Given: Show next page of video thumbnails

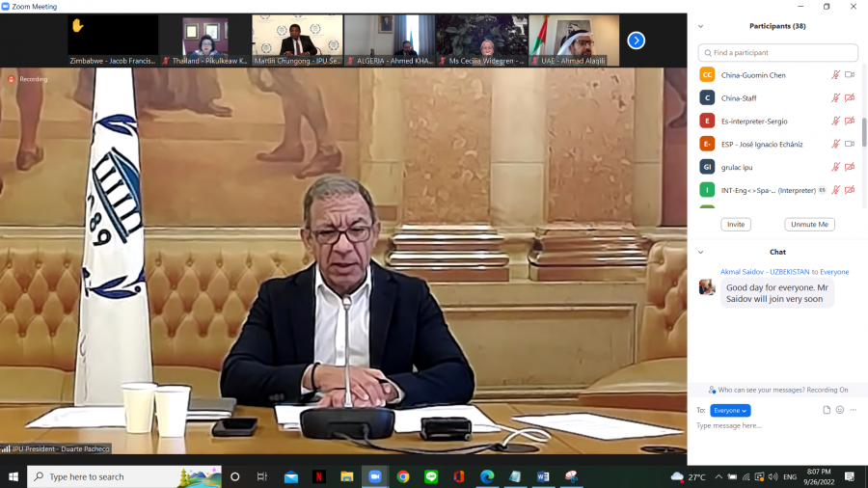Looking at the screenshot, I should coord(636,41).
